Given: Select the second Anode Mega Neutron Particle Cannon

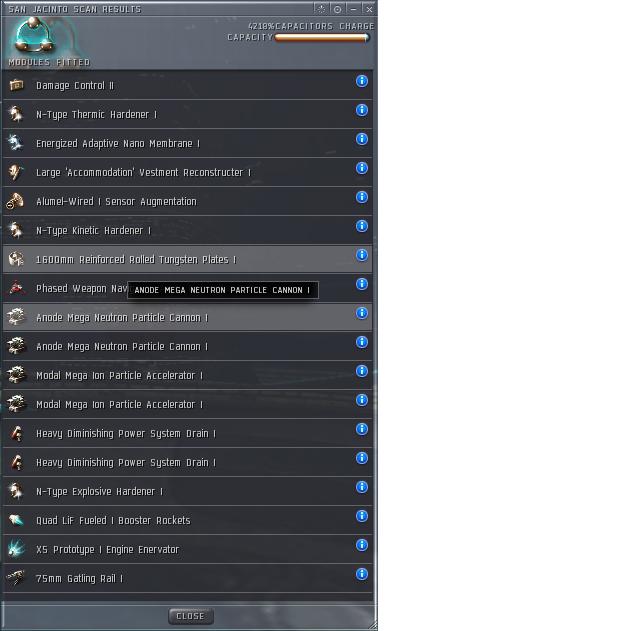Looking at the screenshot, I should [187, 346].
